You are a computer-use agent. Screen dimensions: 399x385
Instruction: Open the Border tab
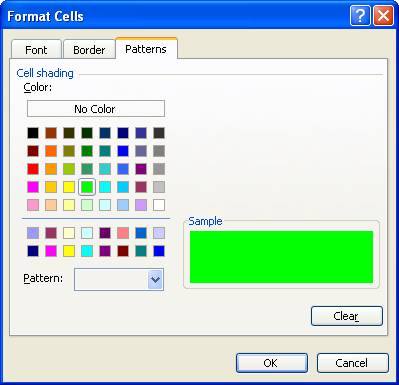(x=89, y=50)
